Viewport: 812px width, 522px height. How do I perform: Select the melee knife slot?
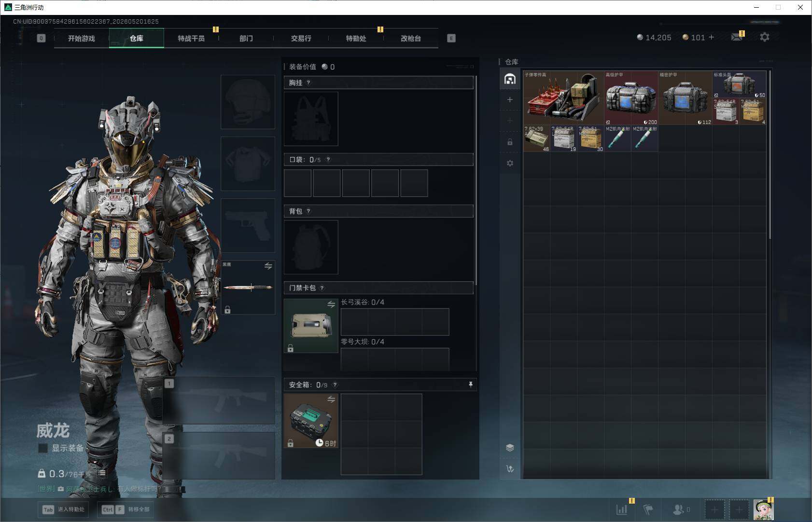click(x=248, y=288)
